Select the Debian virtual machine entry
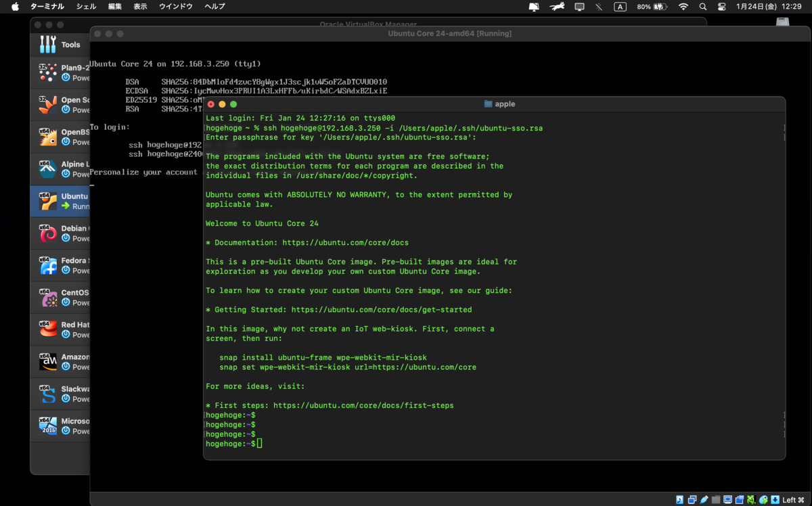The height and width of the screenshot is (506, 812). click(x=60, y=233)
